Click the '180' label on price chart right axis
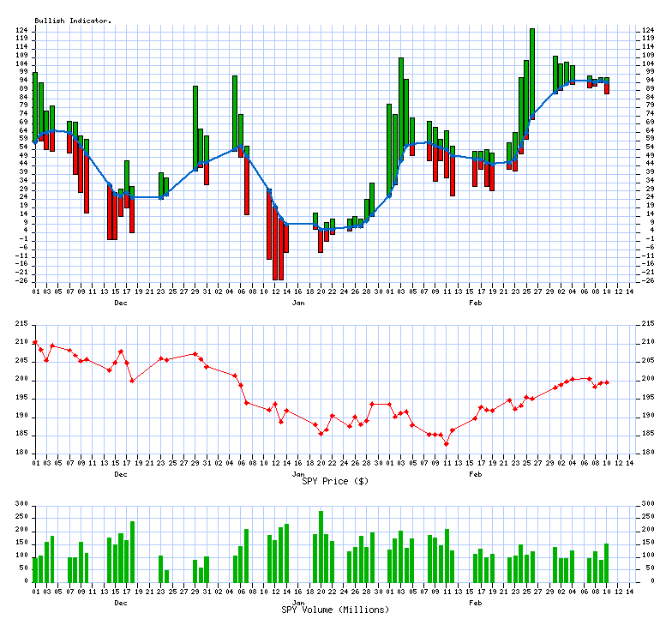Screen dimensions: 672x625 pyautogui.click(x=649, y=454)
